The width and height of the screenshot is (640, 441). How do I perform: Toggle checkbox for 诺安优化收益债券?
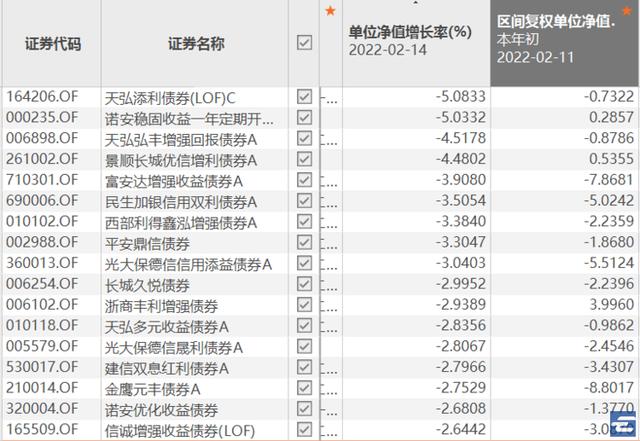pos(304,408)
